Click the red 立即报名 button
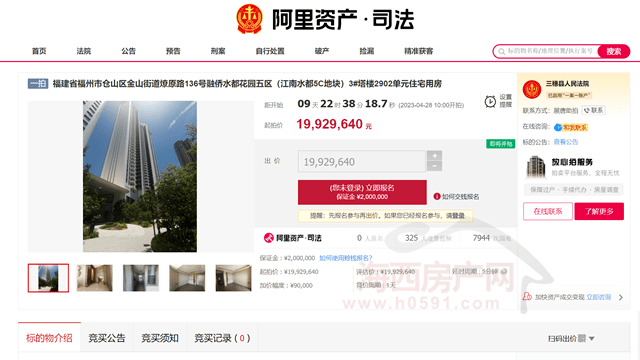 [362, 192]
